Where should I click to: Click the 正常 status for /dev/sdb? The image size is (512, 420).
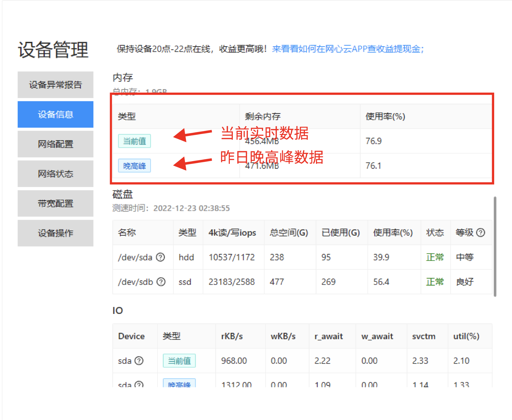435,282
